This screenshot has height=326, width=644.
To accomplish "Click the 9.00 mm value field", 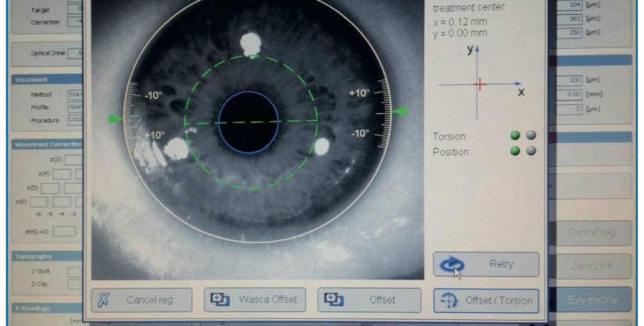I will pyautogui.click(x=569, y=95).
